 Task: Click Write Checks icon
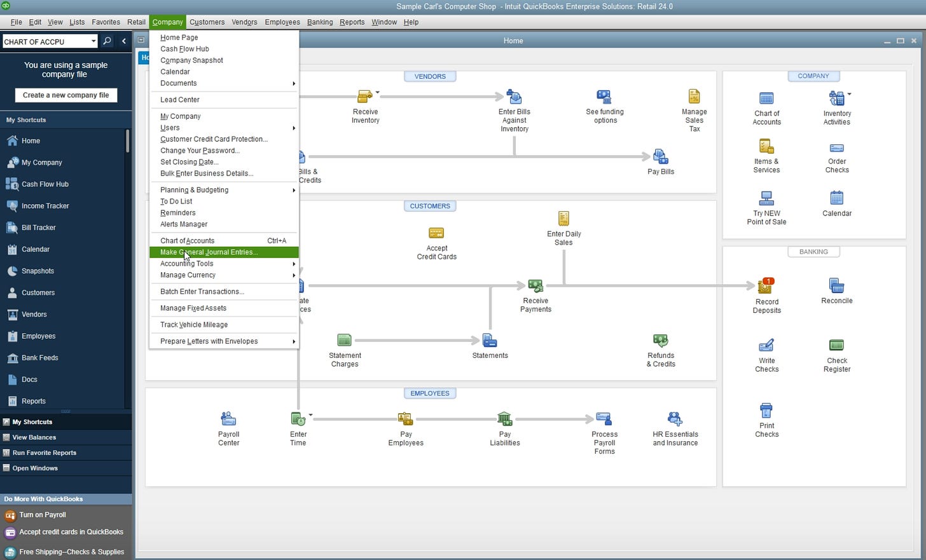[x=766, y=345]
